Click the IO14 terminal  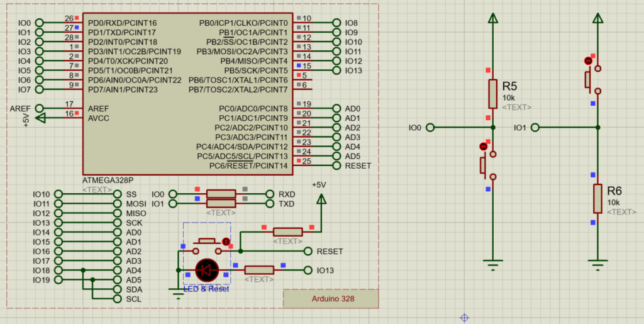click(x=58, y=232)
